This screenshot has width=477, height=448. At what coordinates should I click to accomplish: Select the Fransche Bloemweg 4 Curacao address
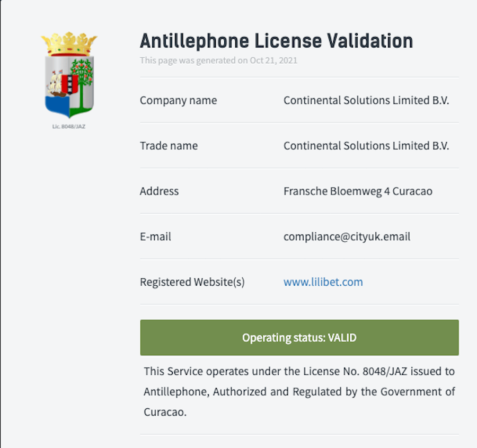click(x=358, y=191)
